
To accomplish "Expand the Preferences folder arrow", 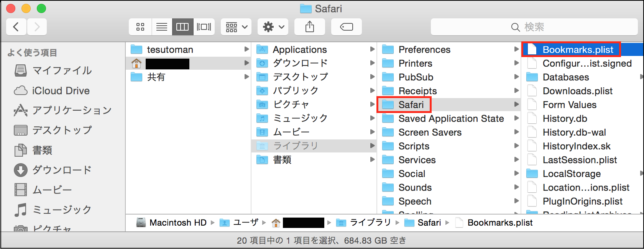I will [516, 49].
